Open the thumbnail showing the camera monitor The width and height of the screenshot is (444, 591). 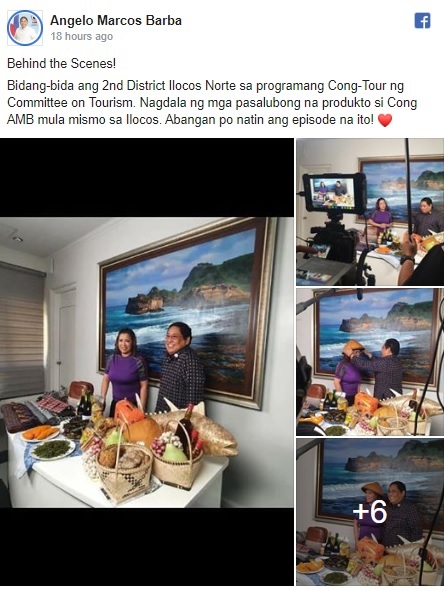pyautogui.click(x=370, y=212)
